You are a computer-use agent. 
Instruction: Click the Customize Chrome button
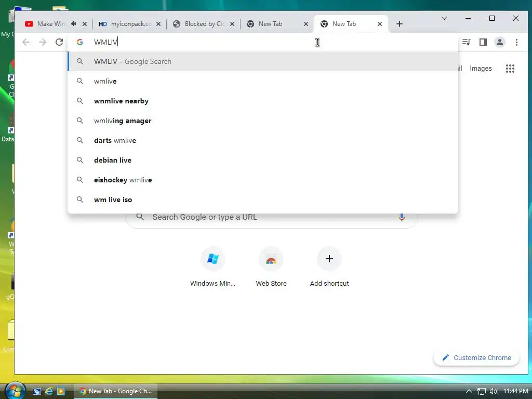pos(476,357)
